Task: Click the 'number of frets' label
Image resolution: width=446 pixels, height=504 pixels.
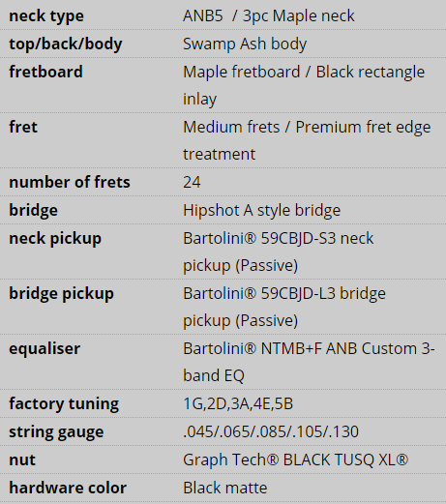Action: click(70, 182)
